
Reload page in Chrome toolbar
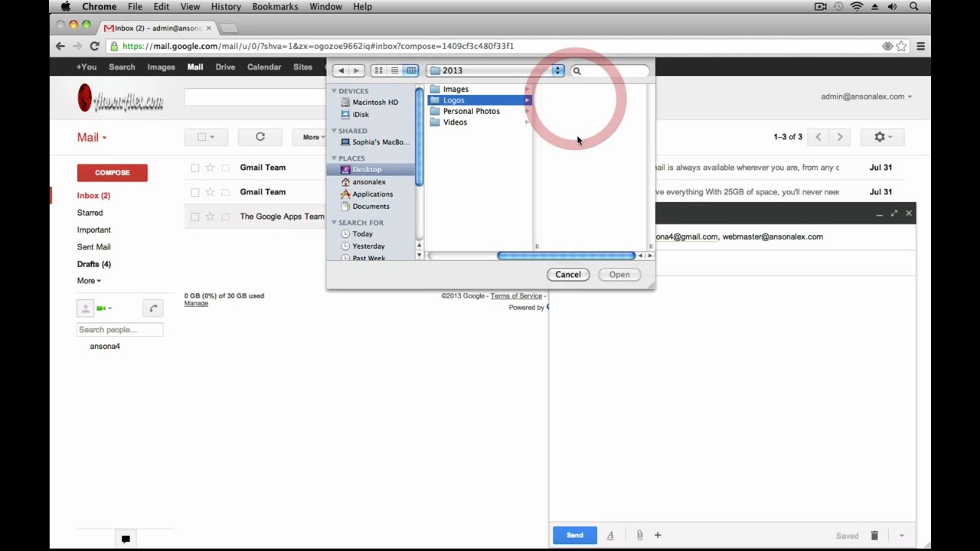(95, 47)
